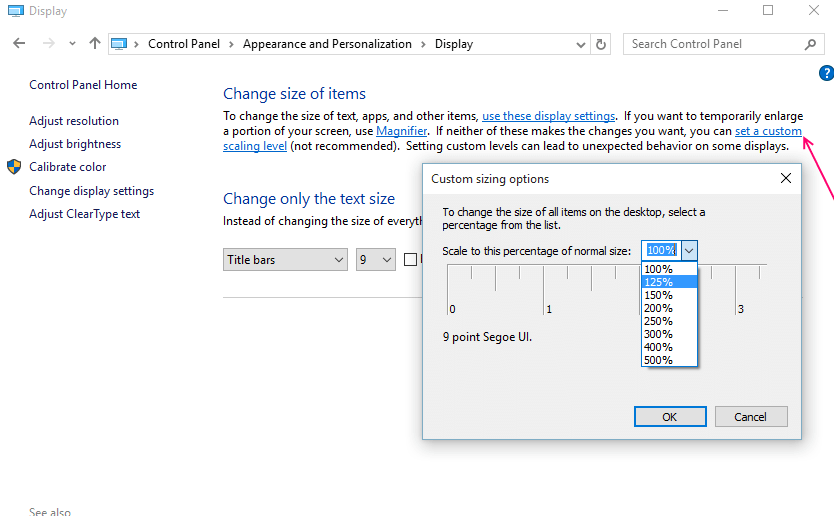Choose 150% from the scale list
Screen dimensions: 834x516
click(669, 295)
